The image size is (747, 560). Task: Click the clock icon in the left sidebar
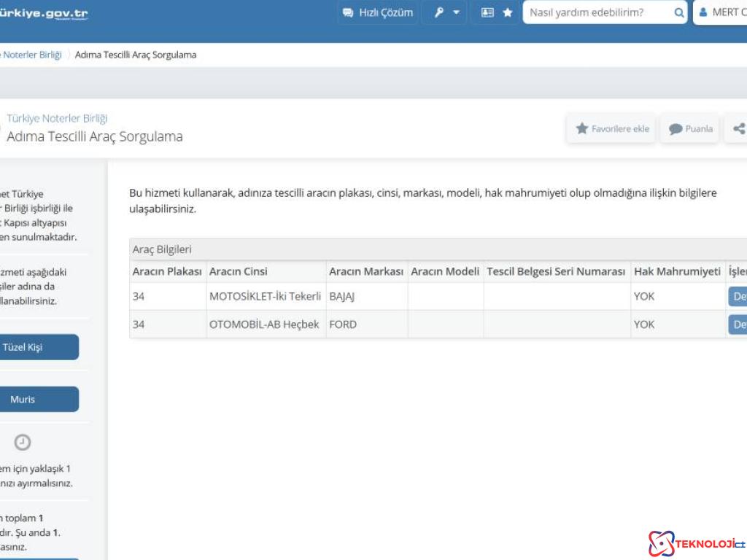tap(21, 441)
